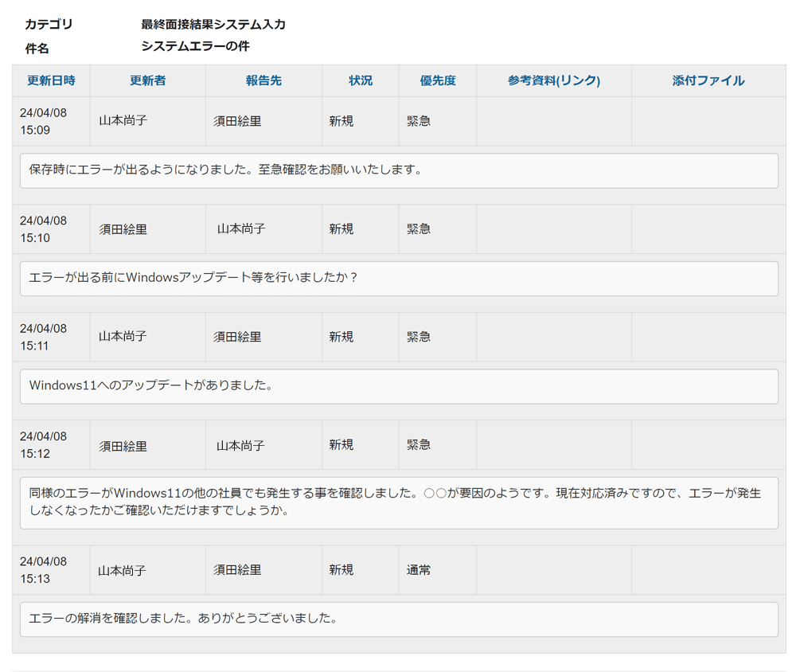Click the message about Windowsアップデート等
Image resolution: width=796 pixels, height=672 pixels.
click(399, 279)
